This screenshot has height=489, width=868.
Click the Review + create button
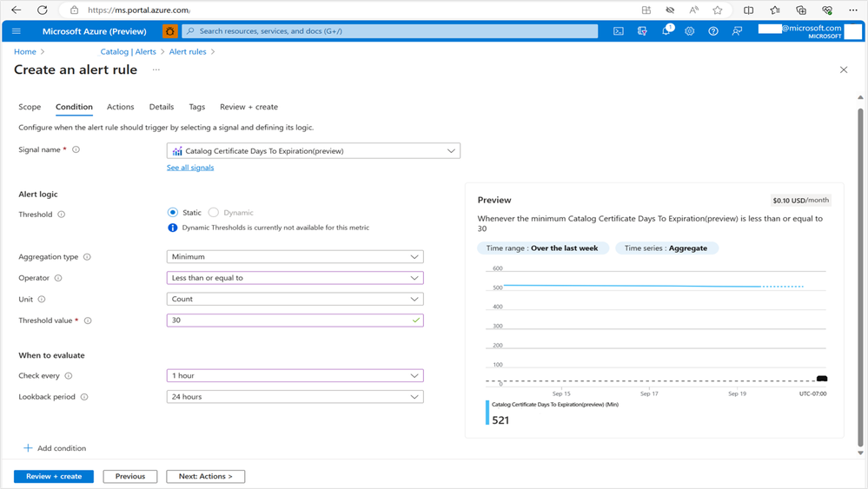click(54, 476)
